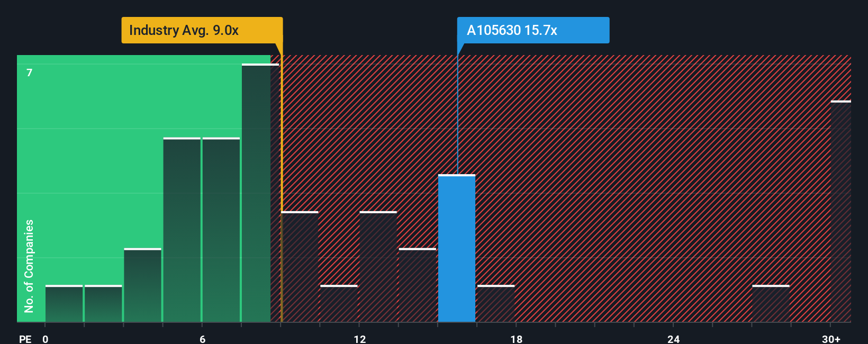Click the axis label 12
Image resolution: width=868 pixels, height=344 pixels.
click(x=359, y=339)
